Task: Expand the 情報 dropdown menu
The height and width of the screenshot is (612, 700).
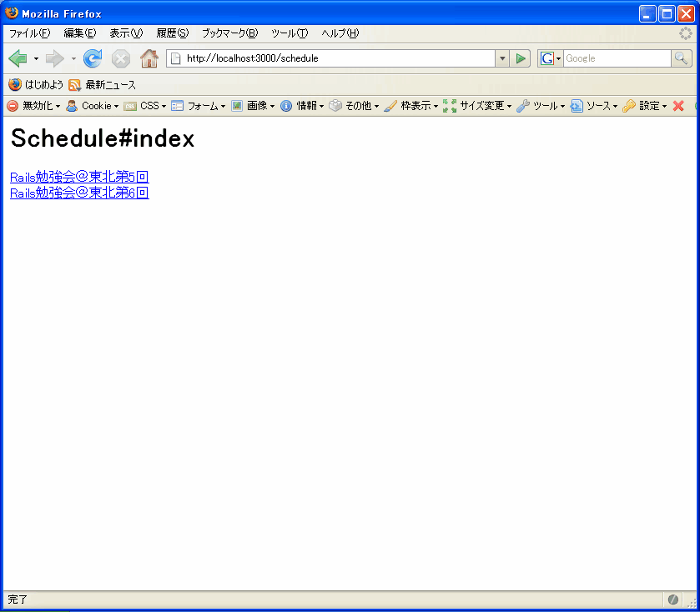Action: click(x=321, y=106)
